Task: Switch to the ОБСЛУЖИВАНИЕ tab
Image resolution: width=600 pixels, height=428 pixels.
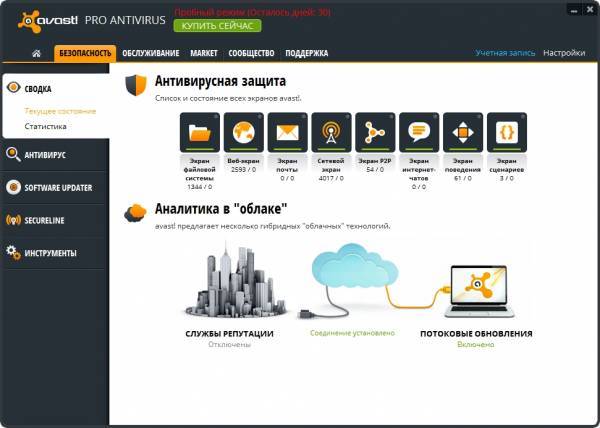Action: pos(151,53)
